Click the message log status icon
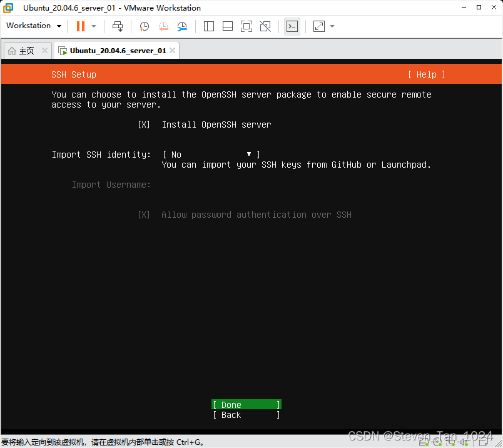The height and width of the screenshot is (448, 503). coord(484,443)
